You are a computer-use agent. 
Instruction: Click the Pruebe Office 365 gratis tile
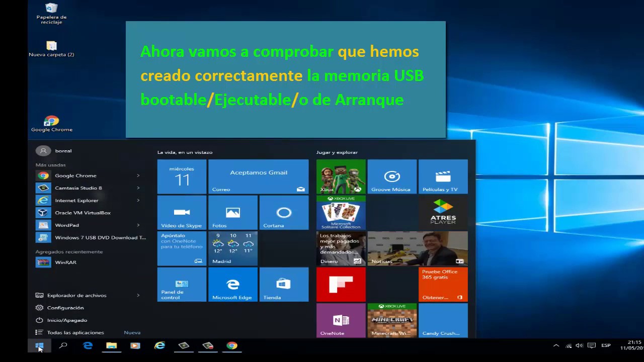click(443, 285)
